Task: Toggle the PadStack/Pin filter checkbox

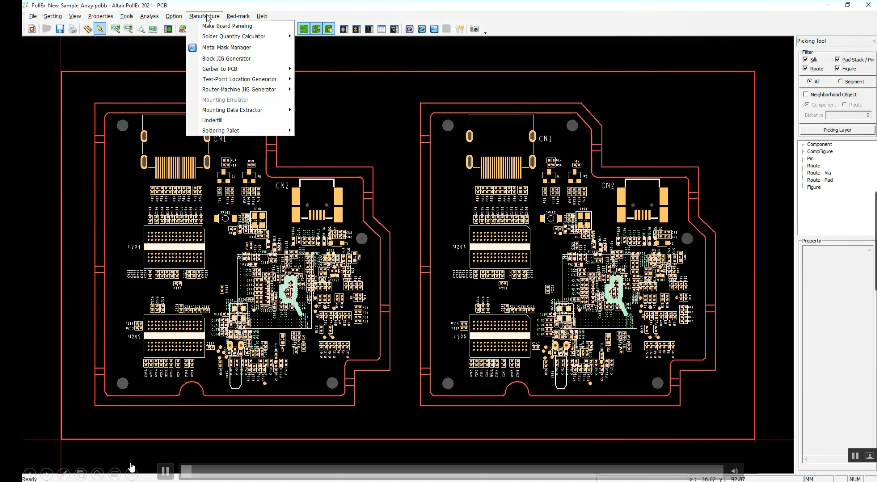Action: (837, 60)
